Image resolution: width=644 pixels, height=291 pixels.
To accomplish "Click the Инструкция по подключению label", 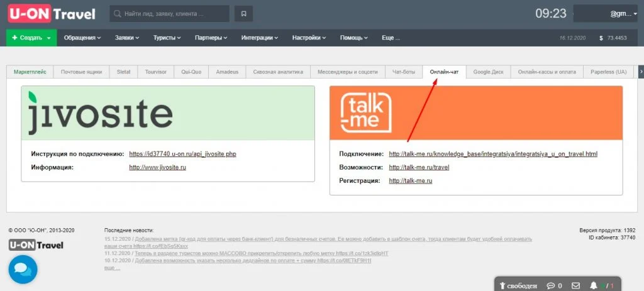I will (77, 155).
